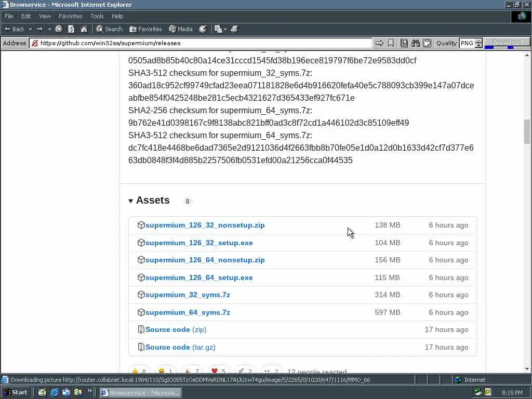Open the Help menu

(117, 16)
